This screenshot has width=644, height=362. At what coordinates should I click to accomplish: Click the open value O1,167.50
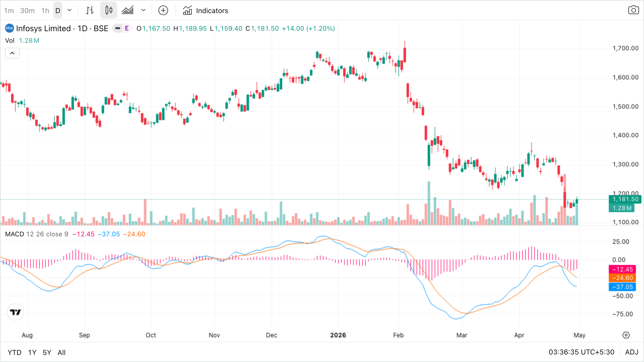click(153, 28)
